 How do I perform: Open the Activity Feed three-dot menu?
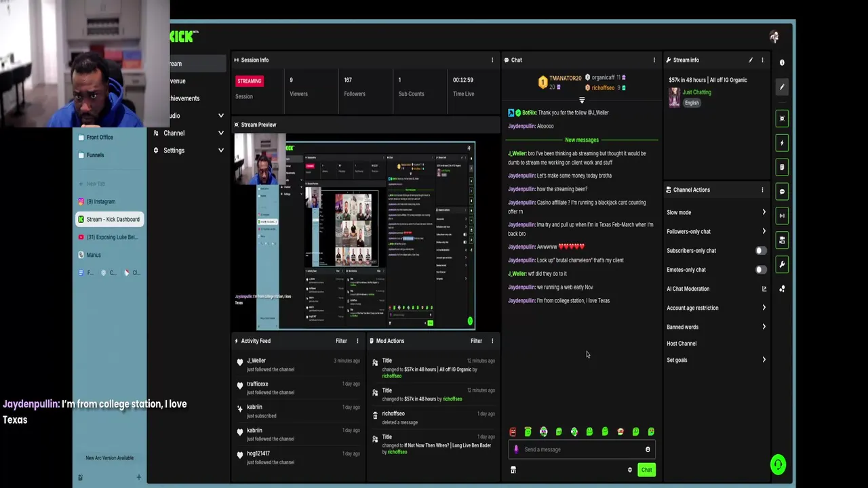tap(357, 341)
